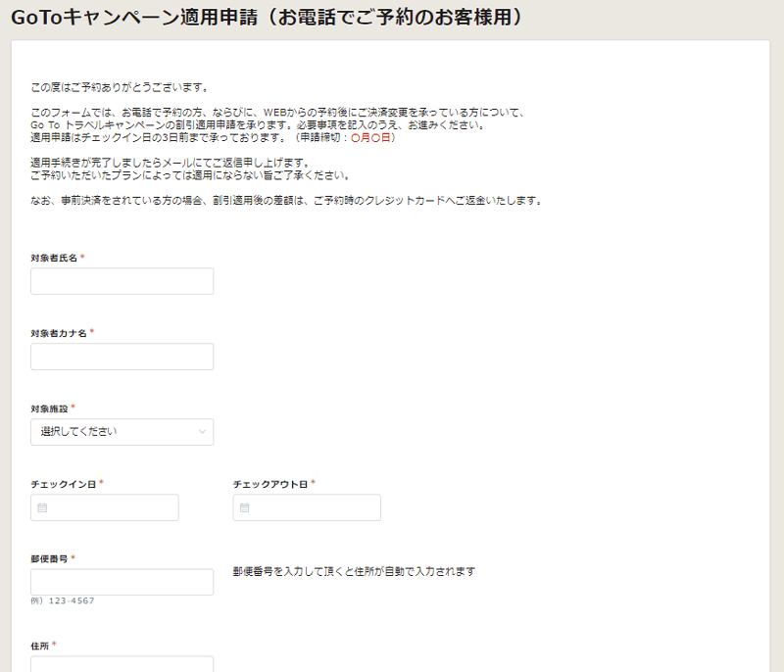Click the チェックアウト日 label text
784x672 pixels.
[x=269, y=484]
